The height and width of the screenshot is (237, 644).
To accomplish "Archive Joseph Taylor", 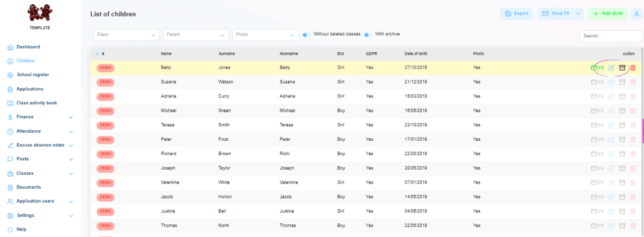I will click(622, 168).
